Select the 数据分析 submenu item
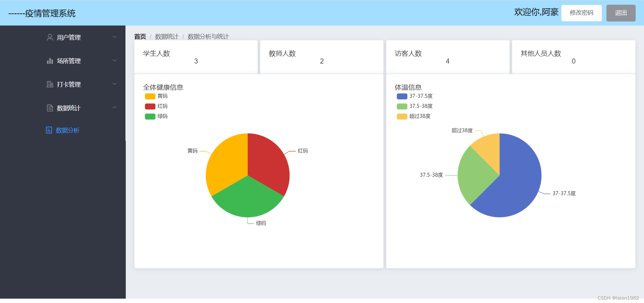This screenshot has height=303, width=644. (x=63, y=130)
